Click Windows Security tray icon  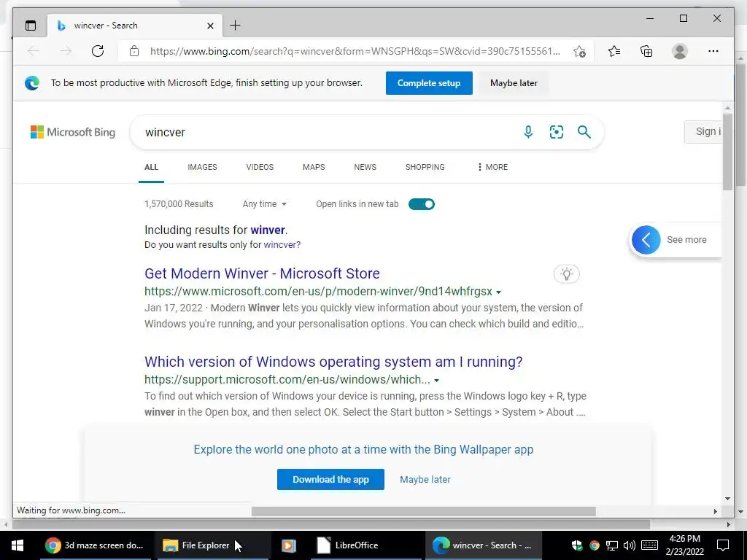click(577, 545)
